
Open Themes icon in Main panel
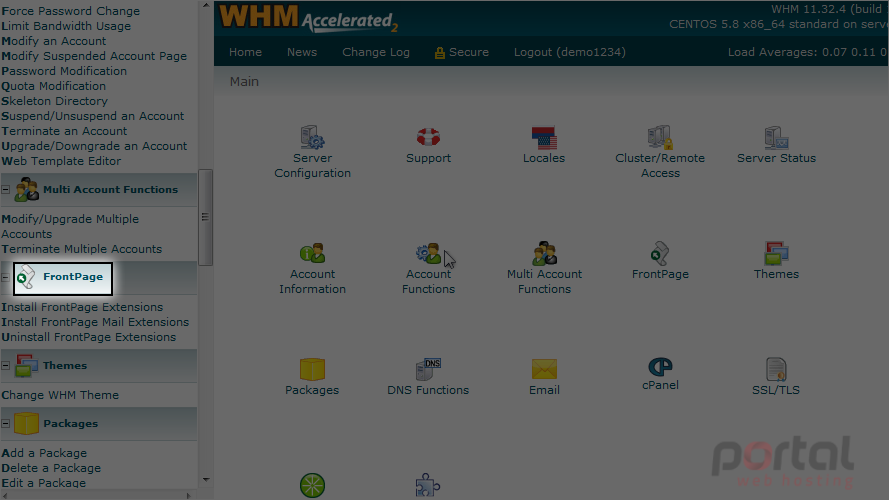(x=776, y=253)
